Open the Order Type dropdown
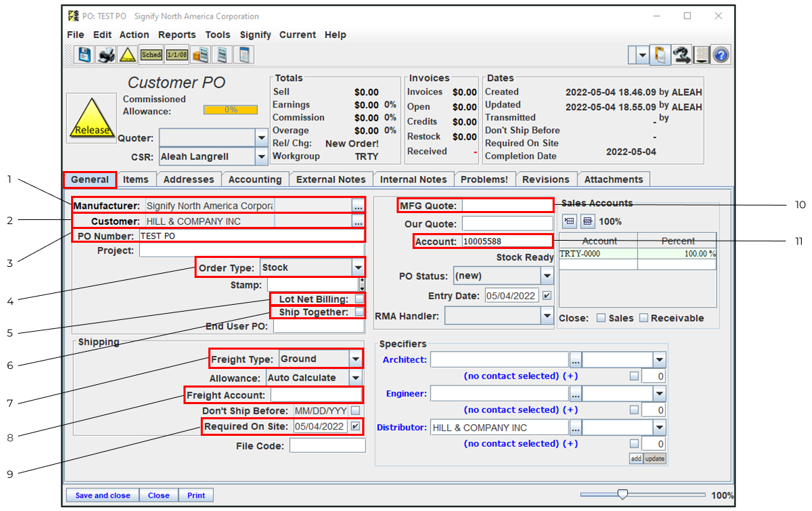 (358, 268)
